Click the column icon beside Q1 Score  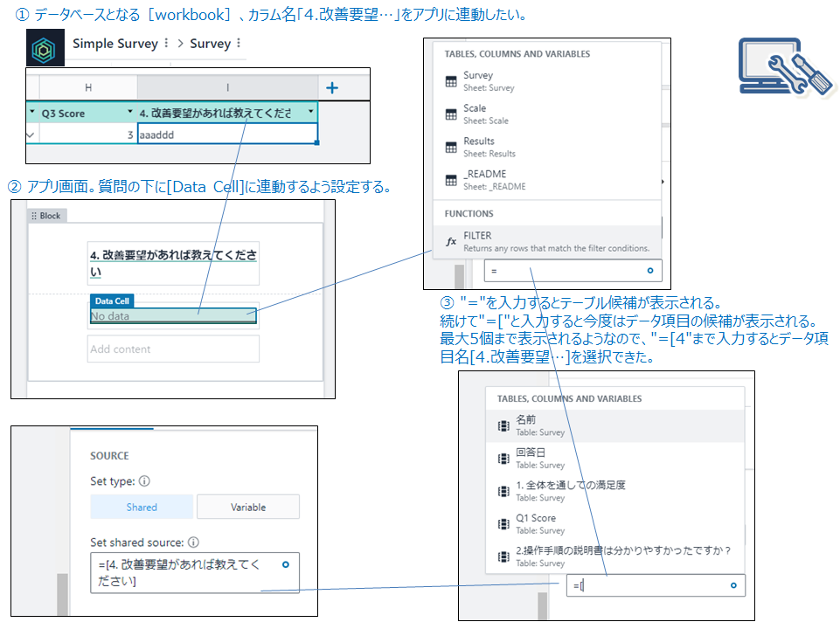pos(503,523)
